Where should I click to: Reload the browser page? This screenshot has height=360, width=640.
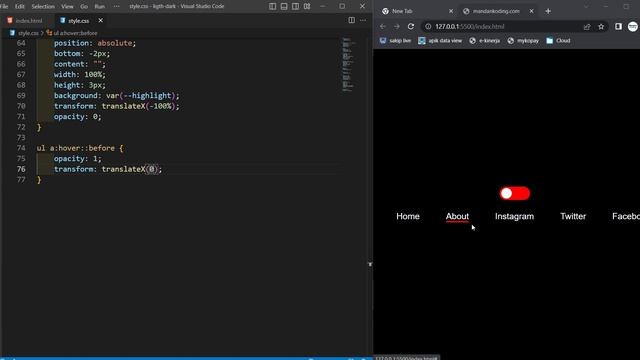(x=411, y=27)
